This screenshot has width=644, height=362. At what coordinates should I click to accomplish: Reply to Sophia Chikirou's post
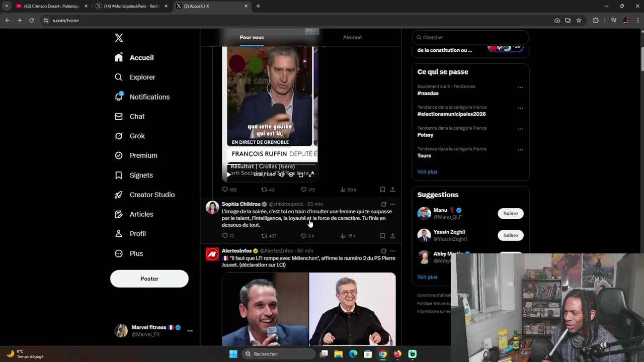click(228, 236)
